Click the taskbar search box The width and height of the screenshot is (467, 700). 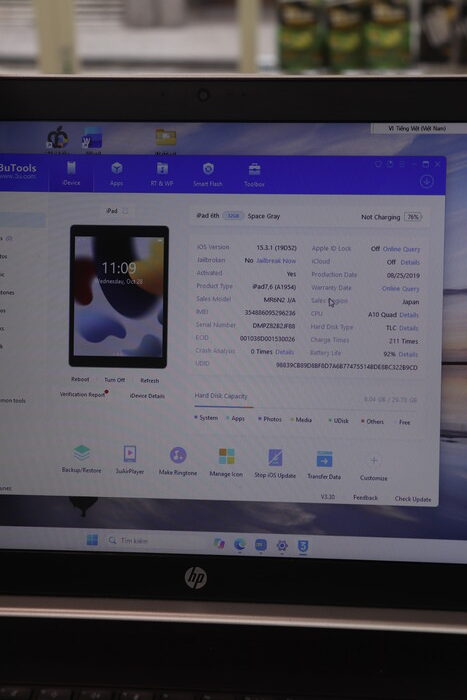point(152,541)
